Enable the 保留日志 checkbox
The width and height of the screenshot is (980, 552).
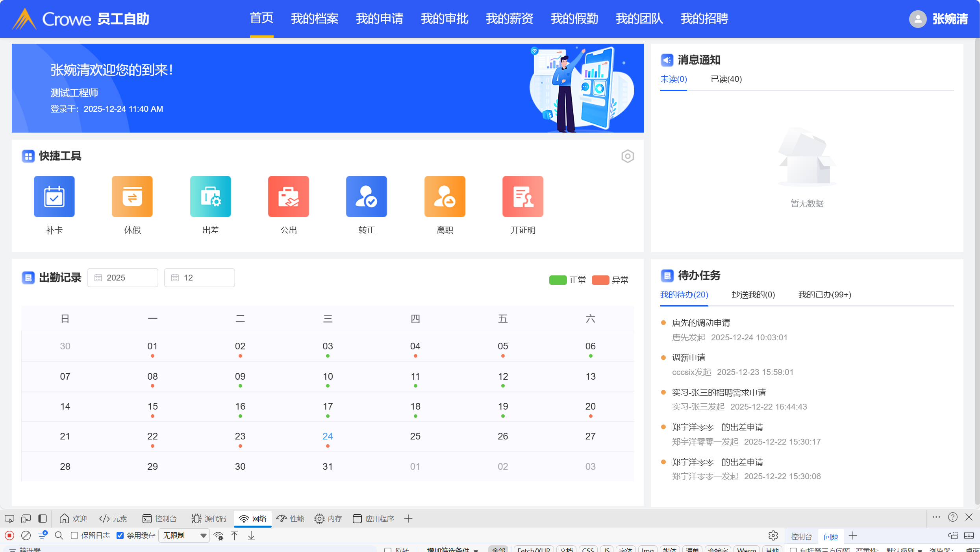pos(74,535)
